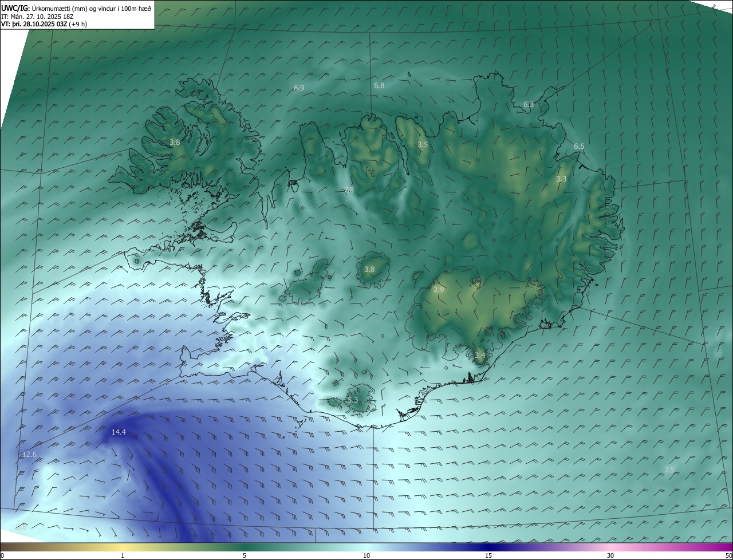733x560 pixels.
Task: Click the 6.9 value label
Action: click(x=299, y=88)
